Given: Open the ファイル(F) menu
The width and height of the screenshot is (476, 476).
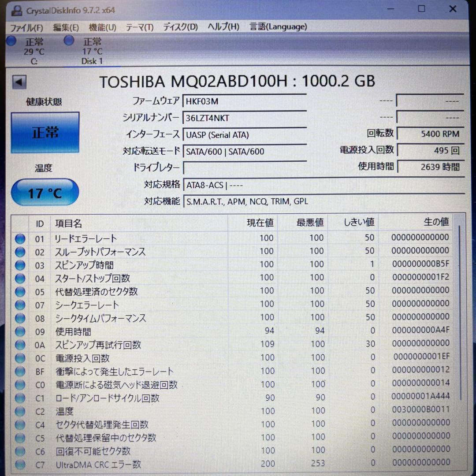Looking at the screenshot, I should [26, 27].
